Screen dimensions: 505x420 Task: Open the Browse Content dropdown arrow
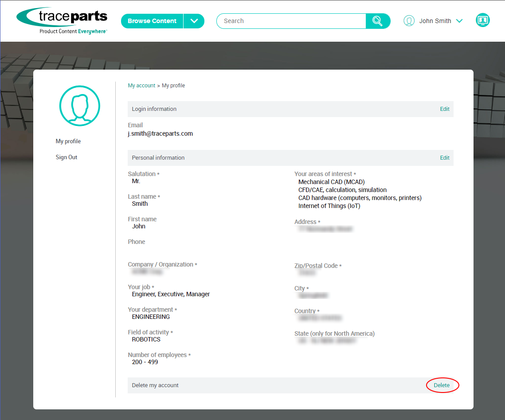[194, 21]
